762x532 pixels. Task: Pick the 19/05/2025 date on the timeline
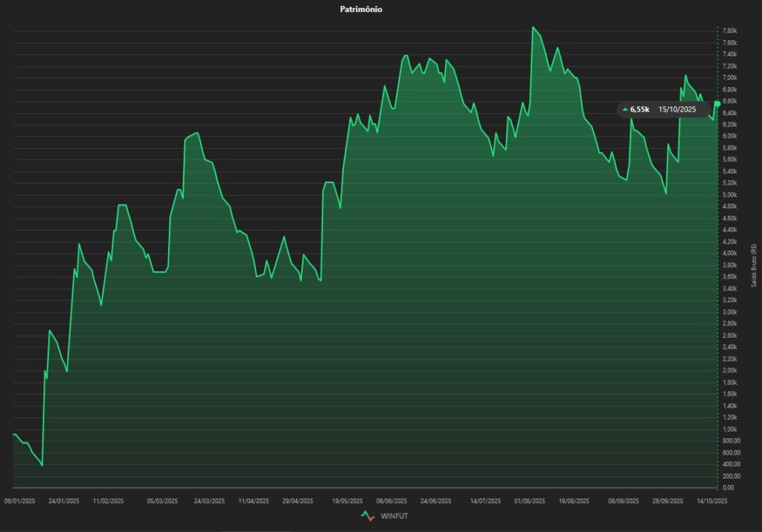[x=348, y=501]
